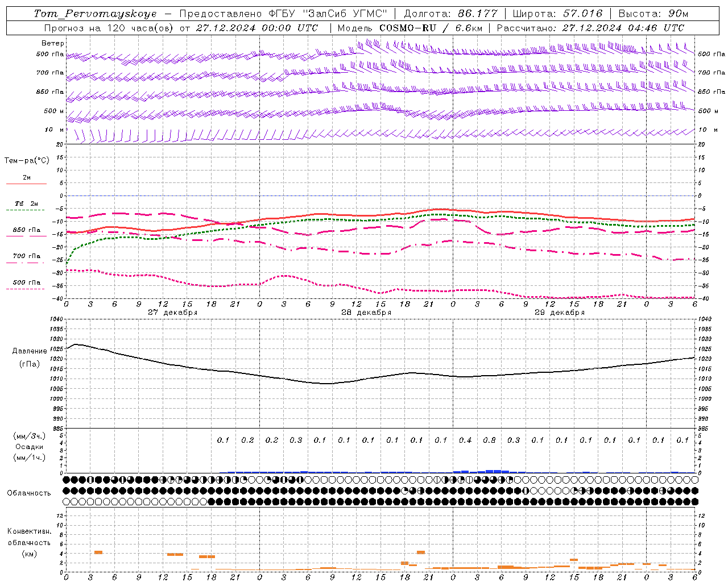Screen dimensions: 728x582
Task: Click the "Давление" pressure panel label
Action: click(x=30, y=351)
